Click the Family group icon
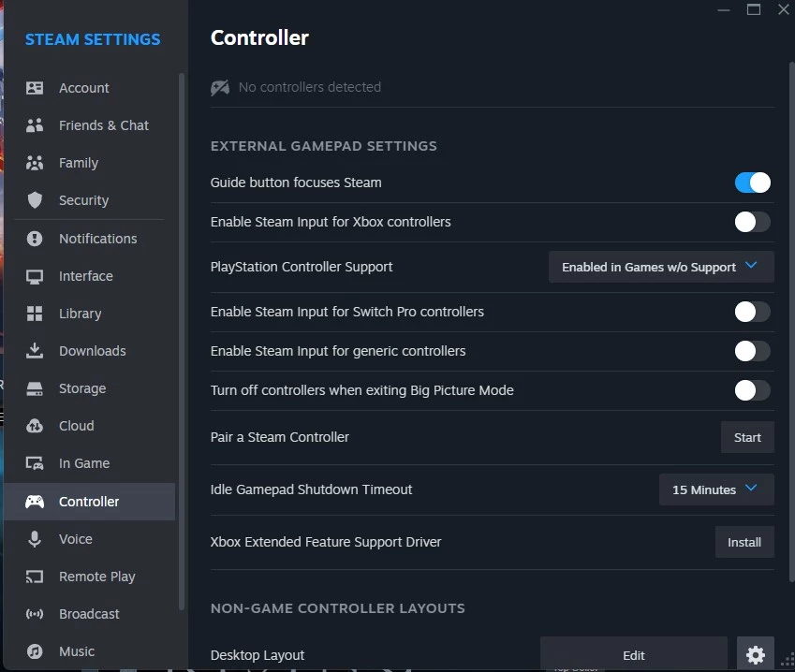The width and height of the screenshot is (795, 672). click(35, 163)
